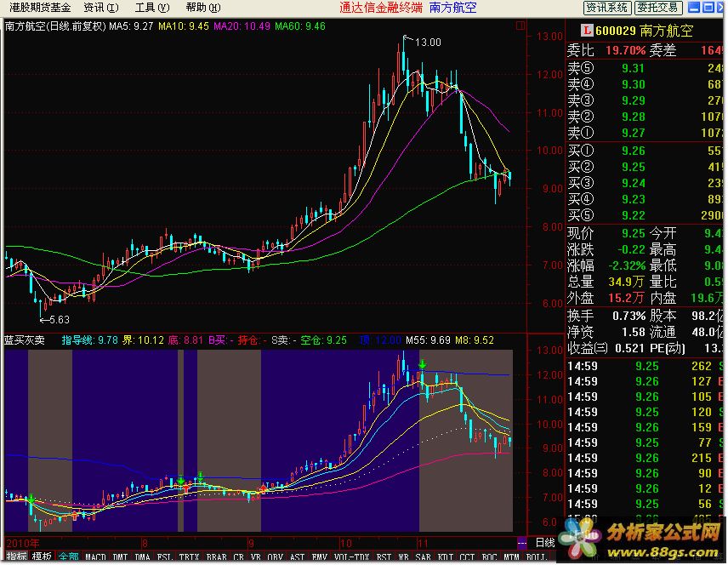Click the 资讯系统 button

click(x=606, y=8)
